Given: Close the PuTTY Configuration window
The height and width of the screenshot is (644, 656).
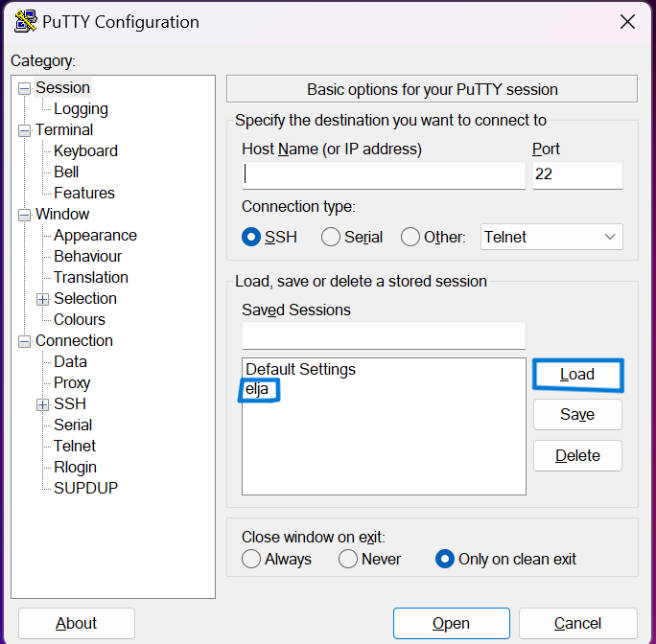Looking at the screenshot, I should tap(627, 22).
